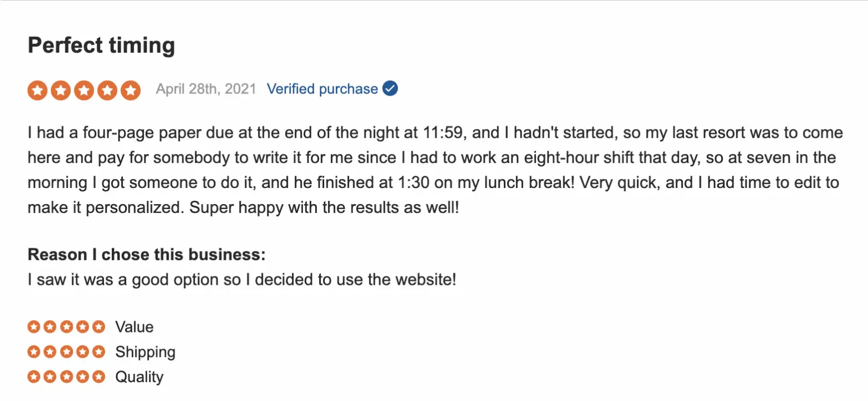Click the first star in the Value rating

click(34, 326)
